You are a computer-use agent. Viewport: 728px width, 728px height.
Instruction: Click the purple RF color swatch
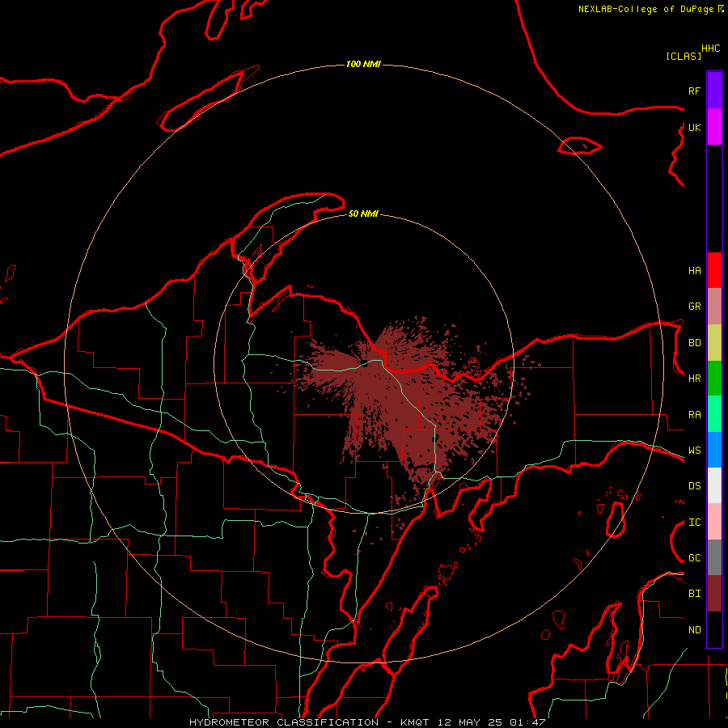(714, 91)
